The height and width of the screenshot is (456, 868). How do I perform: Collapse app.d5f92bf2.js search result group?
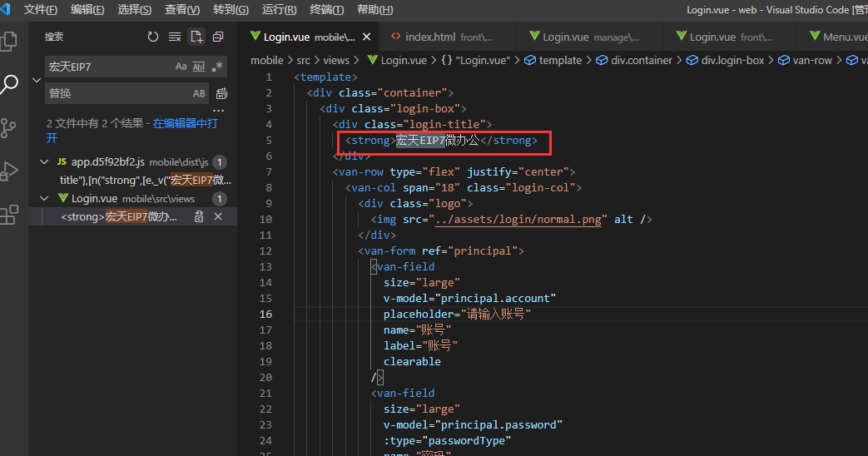pyautogui.click(x=45, y=161)
